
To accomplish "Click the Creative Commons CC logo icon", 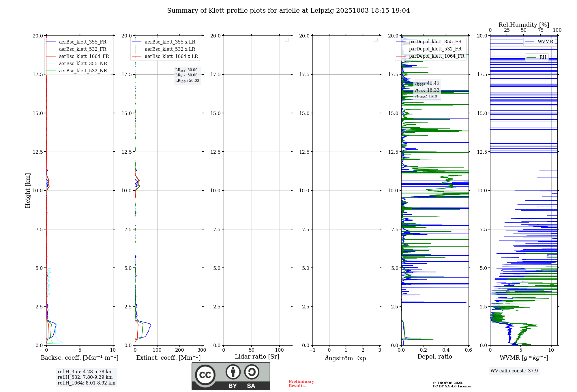I will 205,375.
